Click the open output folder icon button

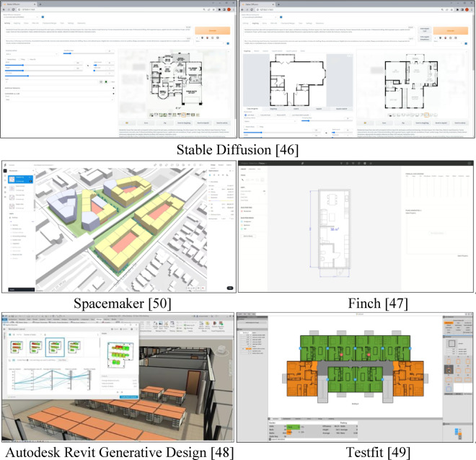point(127,123)
